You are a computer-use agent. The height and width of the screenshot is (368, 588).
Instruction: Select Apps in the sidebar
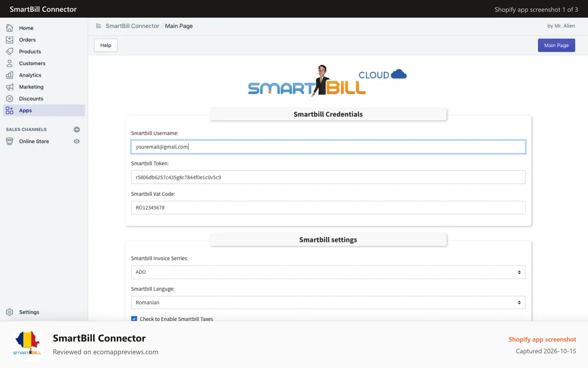point(44,110)
